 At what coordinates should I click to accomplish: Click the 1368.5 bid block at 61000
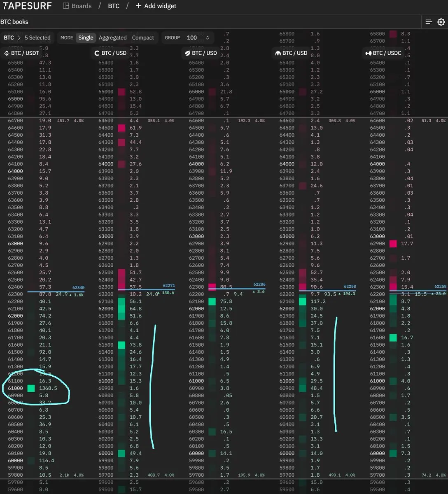[31, 388]
